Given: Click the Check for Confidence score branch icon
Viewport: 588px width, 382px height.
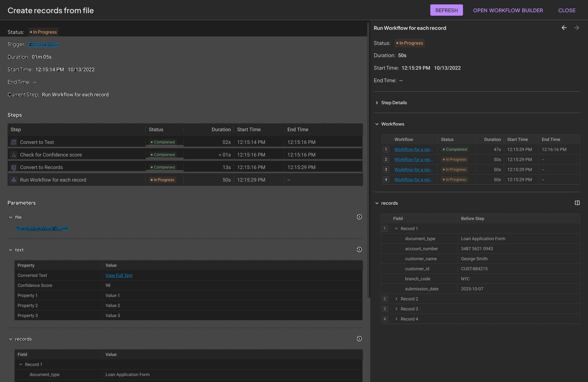Looking at the screenshot, I should [x=14, y=155].
